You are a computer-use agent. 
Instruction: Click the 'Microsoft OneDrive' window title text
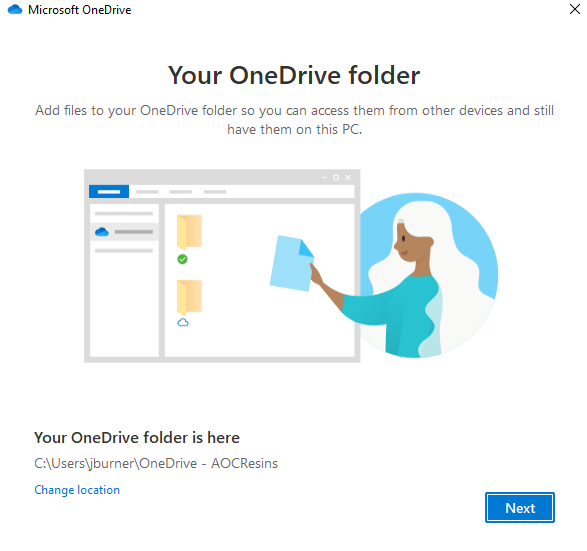pyautogui.click(x=80, y=10)
